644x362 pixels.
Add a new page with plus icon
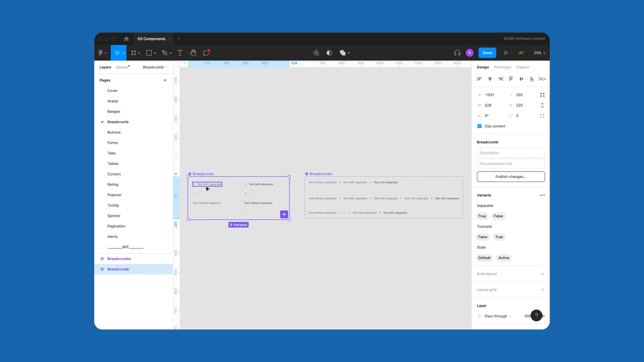165,80
